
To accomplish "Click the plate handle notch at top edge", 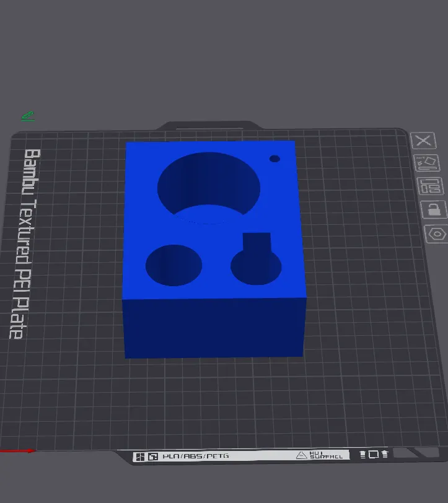I will pyautogui.click(x=209, y=126).
